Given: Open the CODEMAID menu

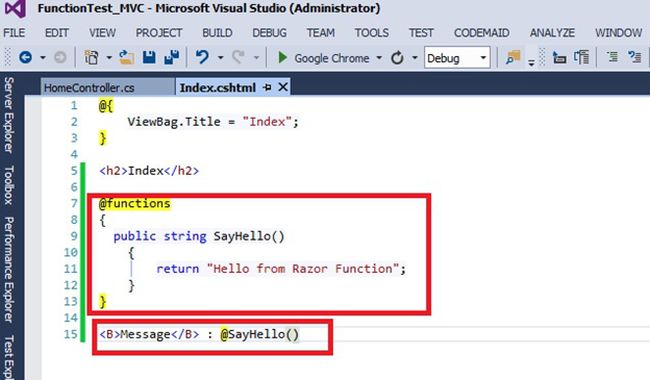Looking at the screenshot, I should [x=482, y=33].
